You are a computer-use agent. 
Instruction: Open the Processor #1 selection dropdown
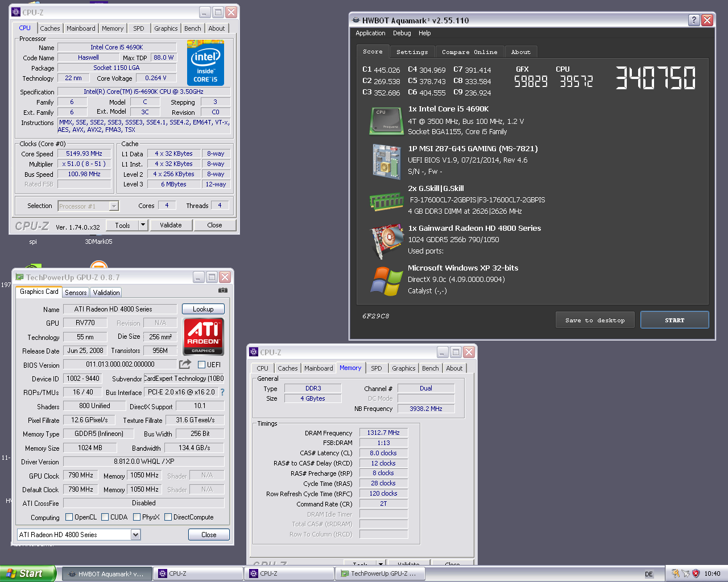coord(114,206)
